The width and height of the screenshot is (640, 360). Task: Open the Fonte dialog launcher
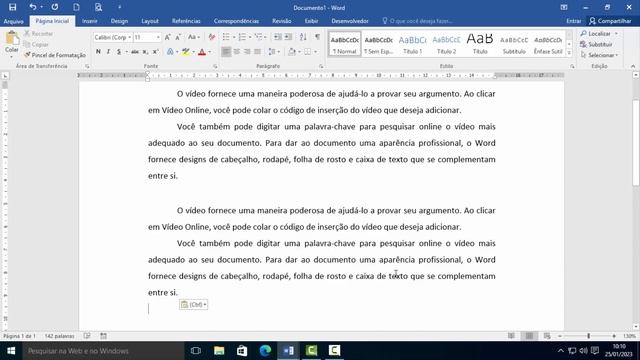point(215,66)
